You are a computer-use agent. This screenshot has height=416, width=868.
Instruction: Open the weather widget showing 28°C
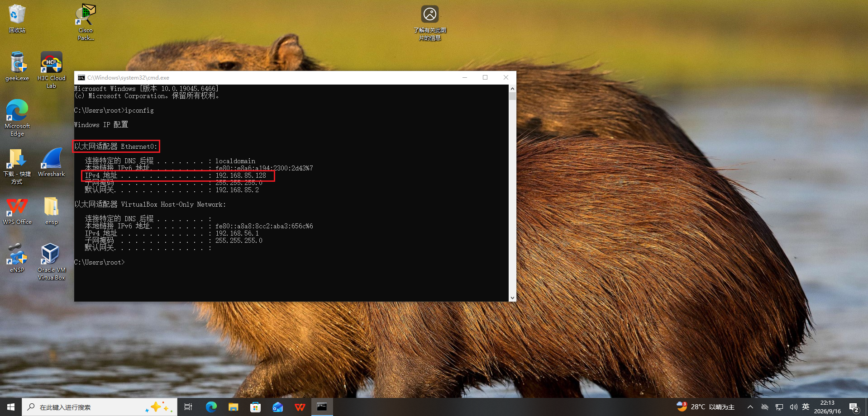click(x=705, y=407)
